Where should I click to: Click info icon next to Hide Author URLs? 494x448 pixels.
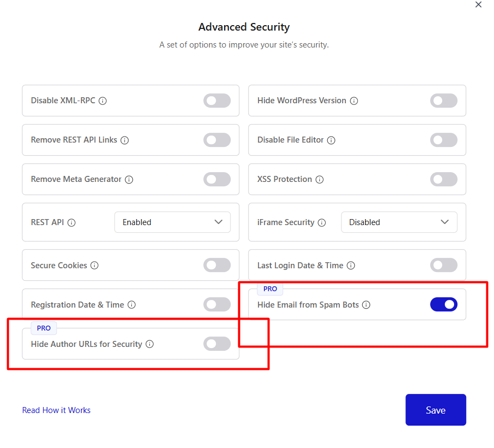pyautogui.click(x=150, y=344)
